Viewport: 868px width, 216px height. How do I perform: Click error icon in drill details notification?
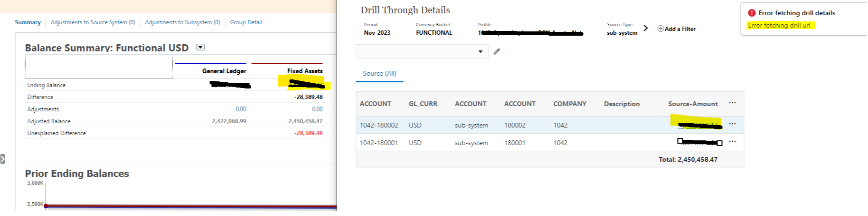pos(752,13)
